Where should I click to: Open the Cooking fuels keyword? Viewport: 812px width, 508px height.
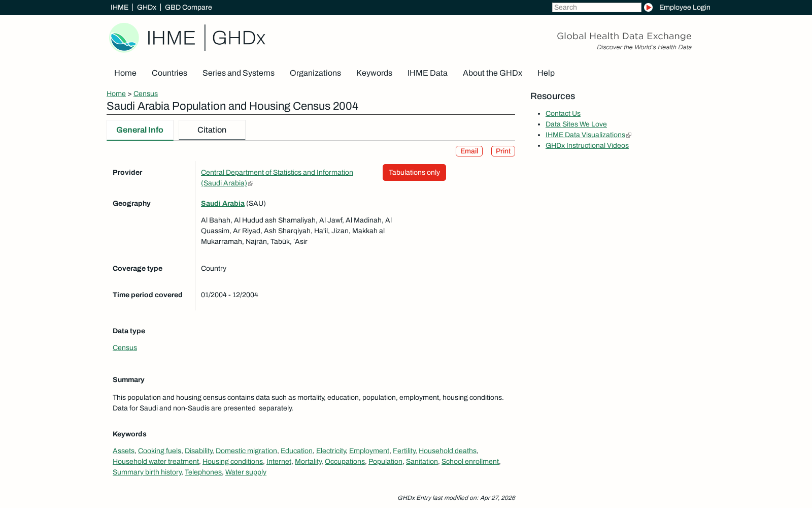click(159, 451)
